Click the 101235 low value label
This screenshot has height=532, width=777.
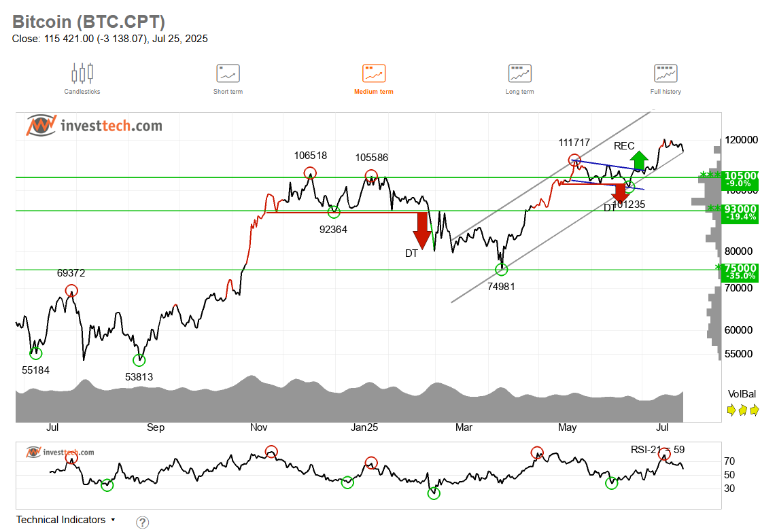coord(629,205)
